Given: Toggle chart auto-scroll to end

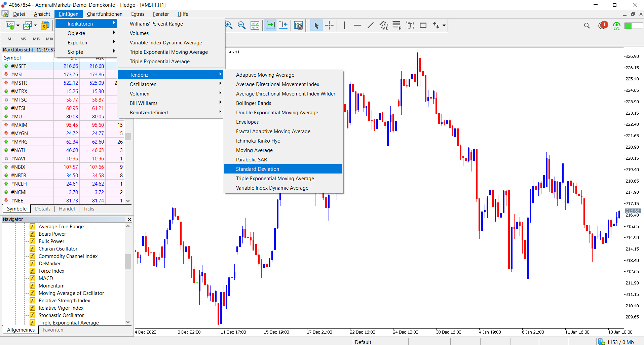Looking at the screenshot, I should click(270, 25).
